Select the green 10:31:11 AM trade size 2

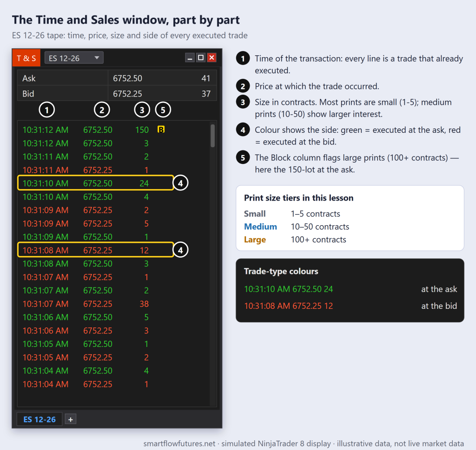(x=113, y=157)
